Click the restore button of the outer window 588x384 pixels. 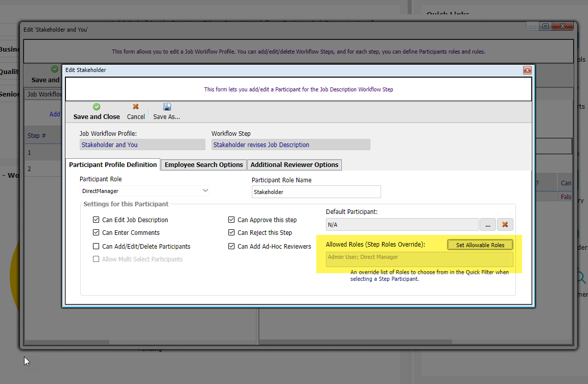click(x=546, y=27)
